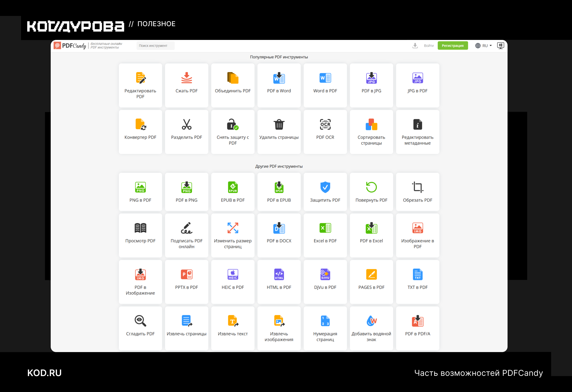The image size is (572, 392).
Task: Focus the Поиск инструмент search field
Action: tap(155, 46)
